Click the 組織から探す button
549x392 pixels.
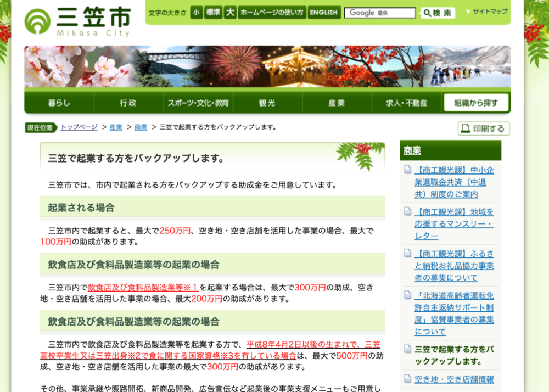click(476, 103)
